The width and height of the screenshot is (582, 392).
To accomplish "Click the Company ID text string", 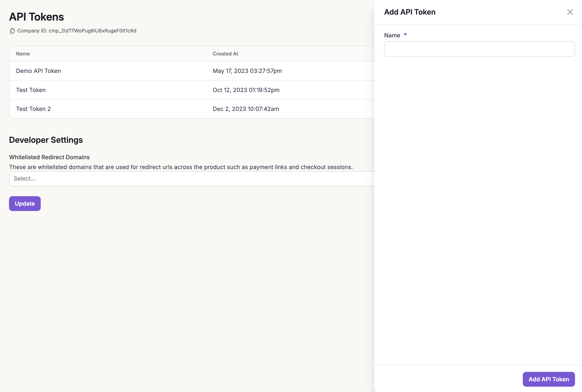I will coord(77,31).
